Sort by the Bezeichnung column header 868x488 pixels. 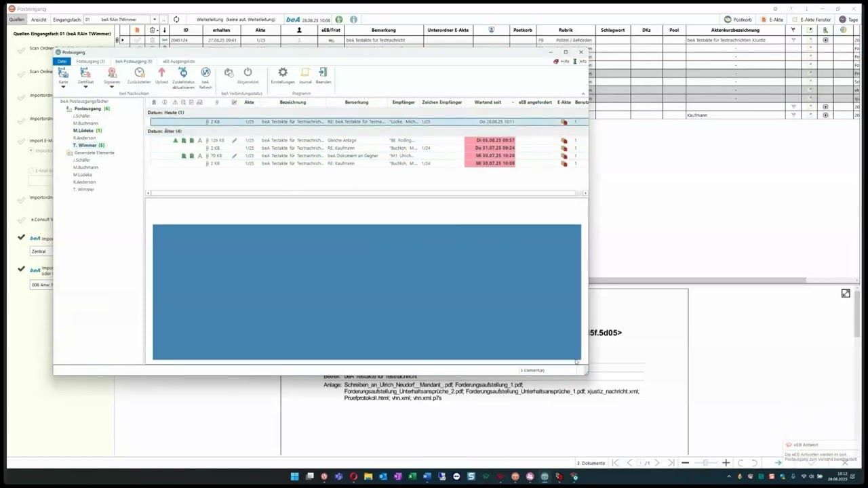pos(293,102)
